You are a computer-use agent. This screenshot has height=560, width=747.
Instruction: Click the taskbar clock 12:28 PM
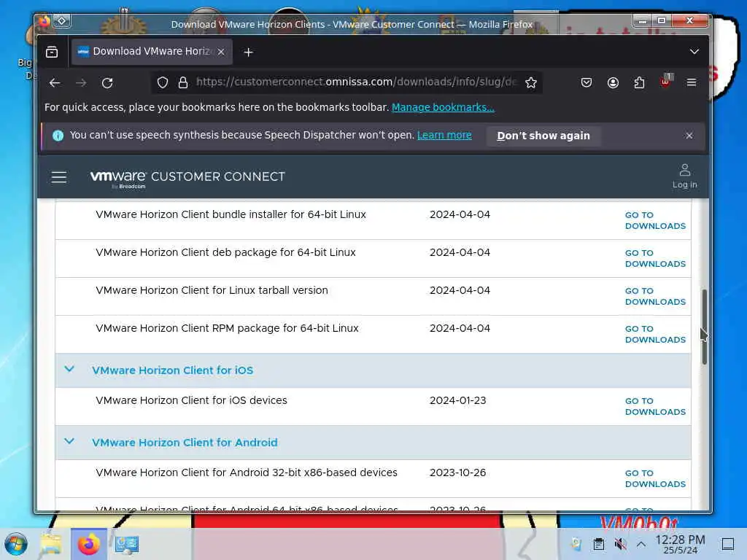click(x=680, y=544)
